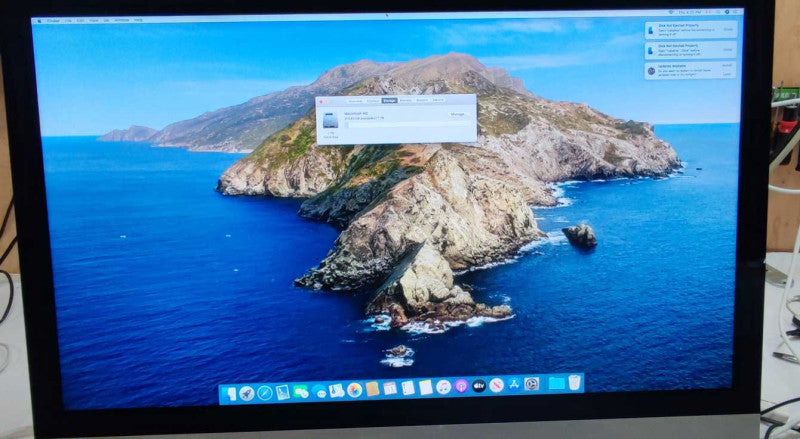
Task: Open Calendar app in the Dock
Action: click(390, 388)
